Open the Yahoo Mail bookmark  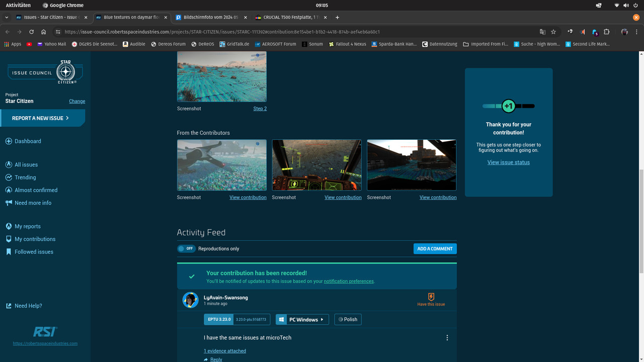51,44
